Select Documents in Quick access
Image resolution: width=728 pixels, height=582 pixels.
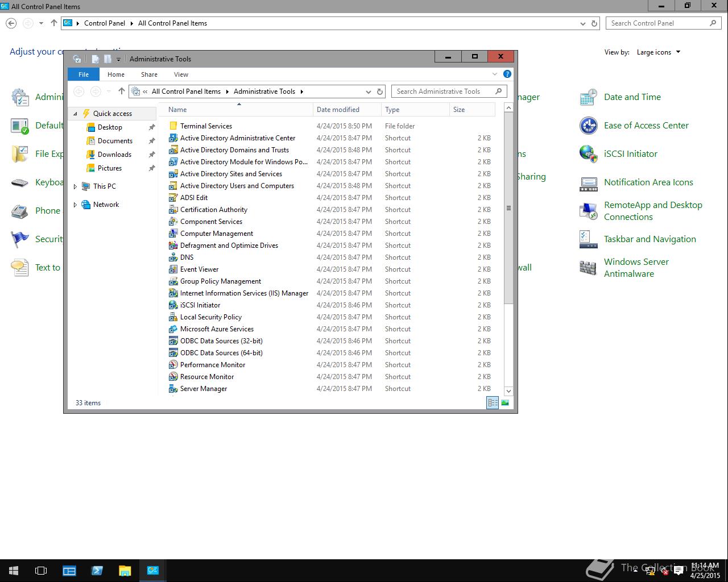pos(115,141)
